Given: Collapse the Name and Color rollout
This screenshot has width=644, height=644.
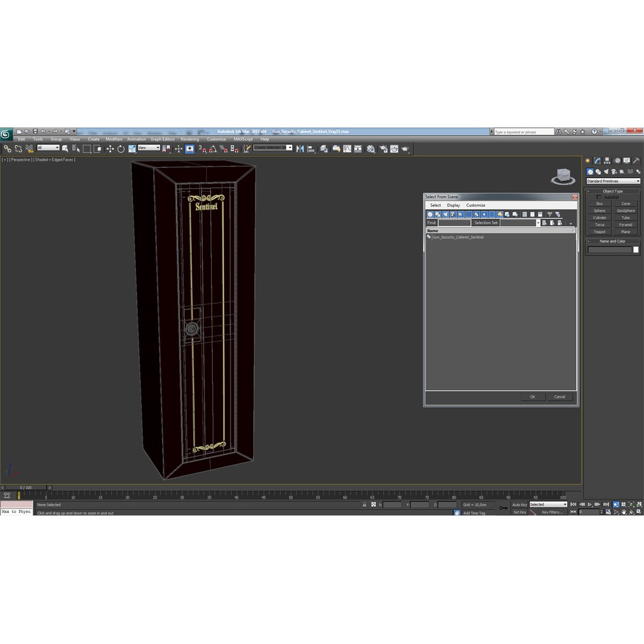Looking at the screenshot, I should (x=612, y=241).
